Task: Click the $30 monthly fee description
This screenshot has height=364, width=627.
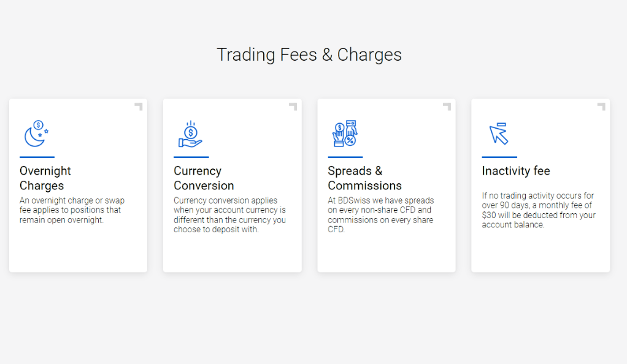Action: point(539,210)
